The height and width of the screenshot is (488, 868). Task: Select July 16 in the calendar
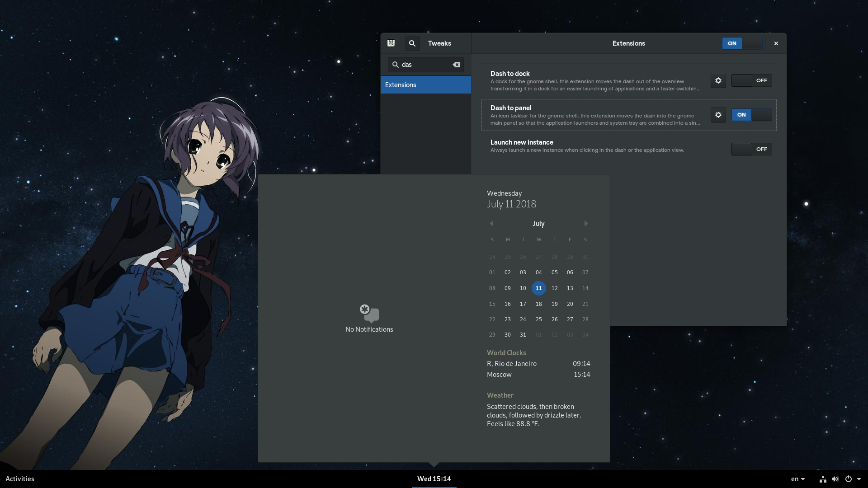click(507, 304)
